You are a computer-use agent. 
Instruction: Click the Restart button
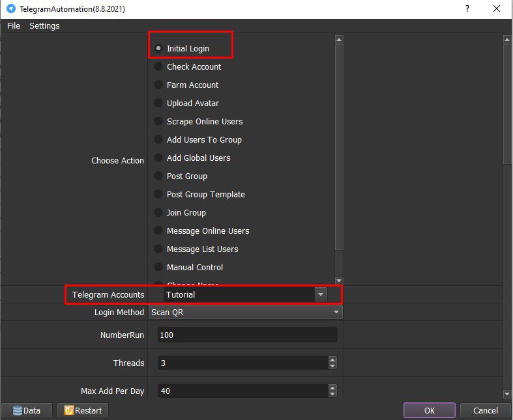[x=83, y=410]
